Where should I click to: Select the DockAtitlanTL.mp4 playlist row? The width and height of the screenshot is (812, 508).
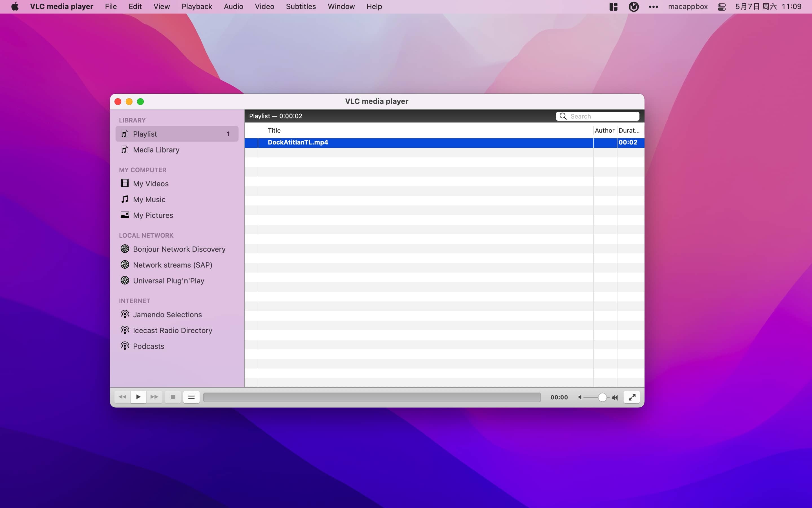(444, 143)
